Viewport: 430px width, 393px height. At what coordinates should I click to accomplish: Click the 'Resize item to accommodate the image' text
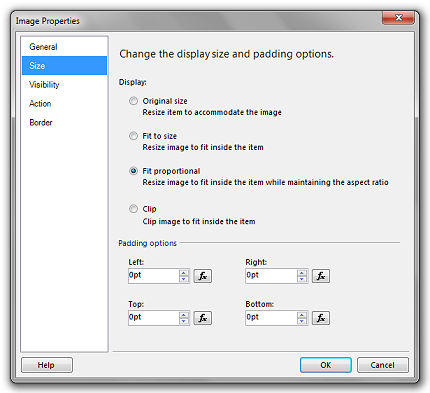pos(212,112)
